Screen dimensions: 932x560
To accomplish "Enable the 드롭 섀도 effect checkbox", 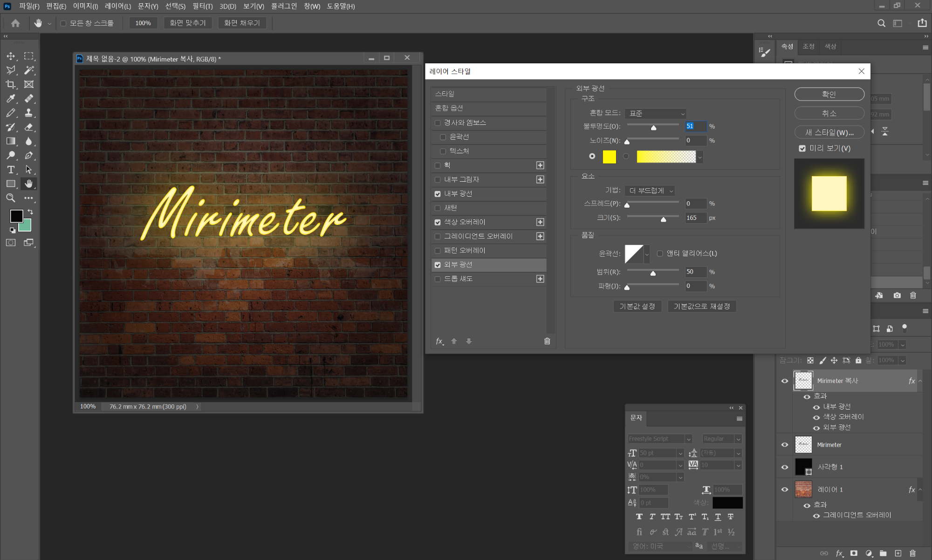I will pyautogui.click(x=438, y=279).
